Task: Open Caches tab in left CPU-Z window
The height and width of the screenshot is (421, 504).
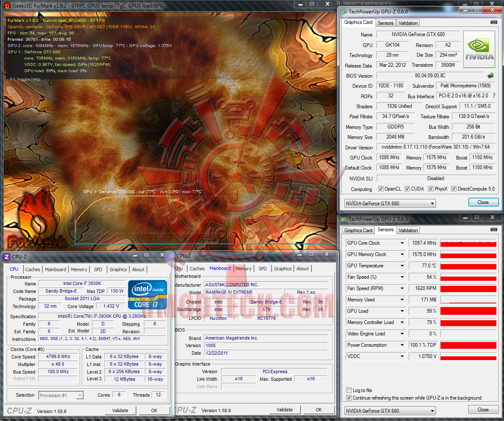Action: [33, 269]
